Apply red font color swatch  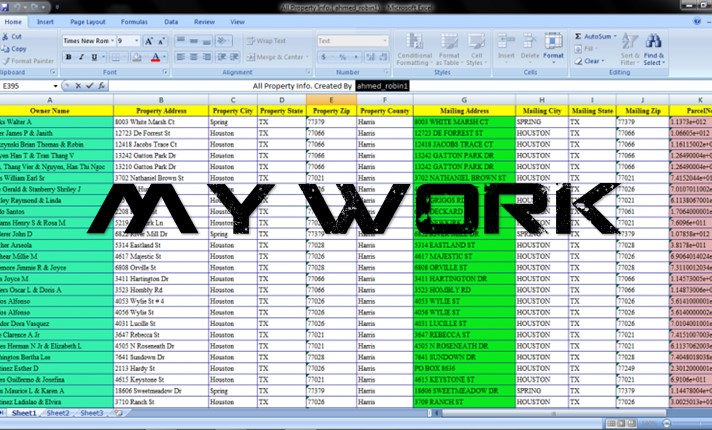[x=155, y=57]
